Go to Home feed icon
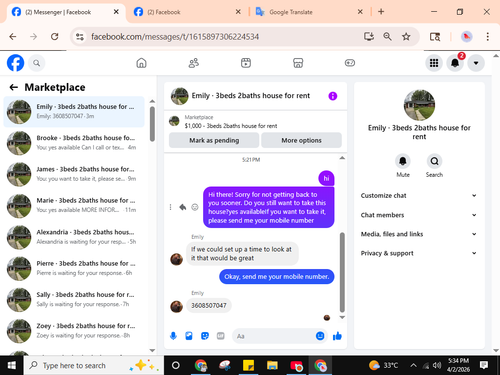 tap(141, 63)
